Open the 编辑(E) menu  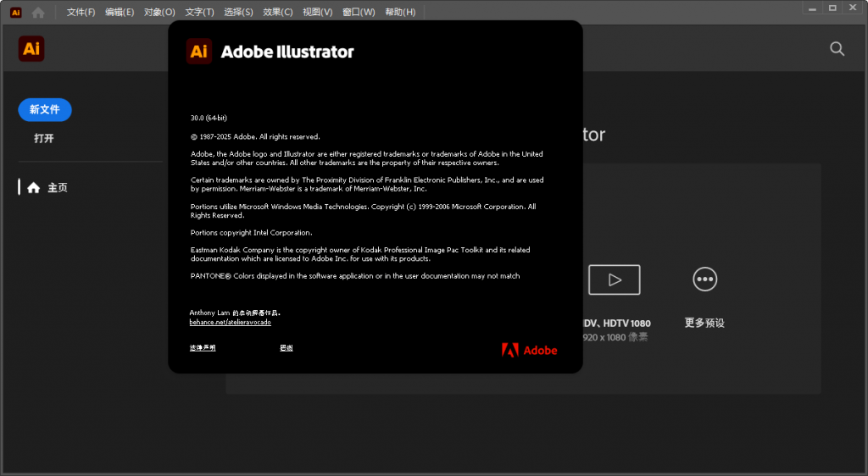[x=120, y=13]
